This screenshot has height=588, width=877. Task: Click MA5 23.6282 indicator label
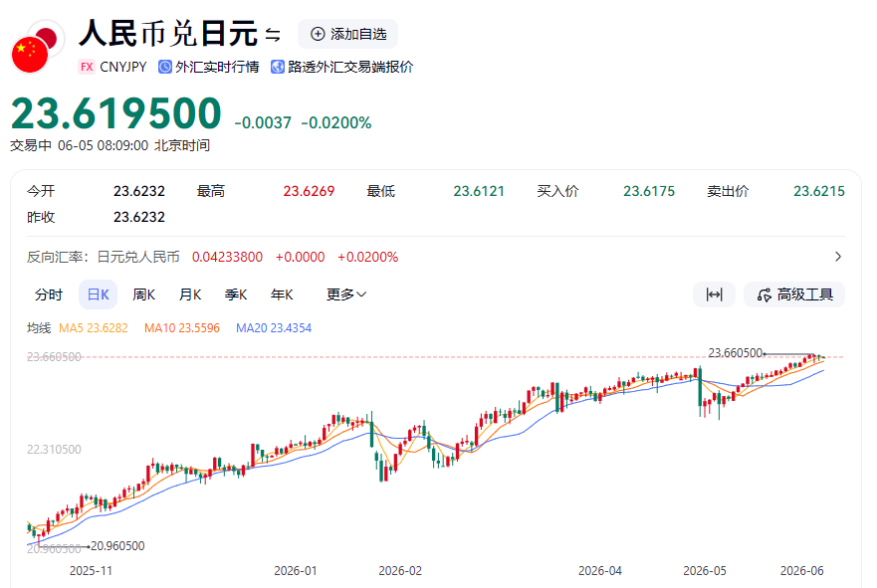coord(94,328)
